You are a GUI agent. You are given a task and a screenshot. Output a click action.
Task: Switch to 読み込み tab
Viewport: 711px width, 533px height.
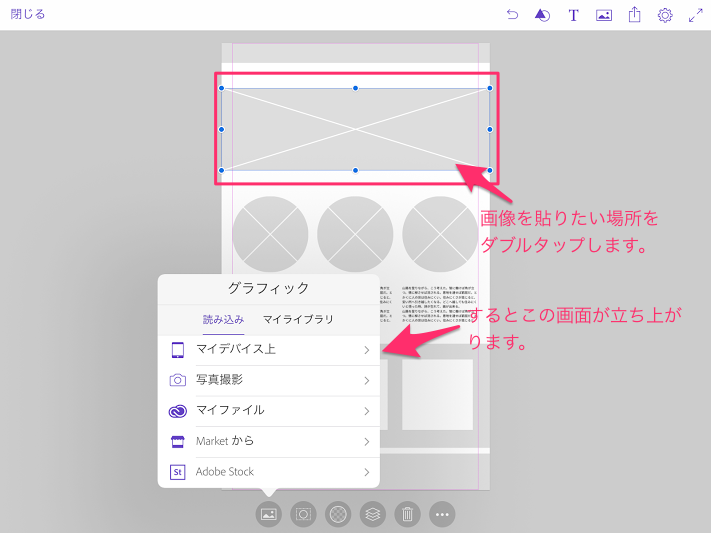click(x=223, y=319)
